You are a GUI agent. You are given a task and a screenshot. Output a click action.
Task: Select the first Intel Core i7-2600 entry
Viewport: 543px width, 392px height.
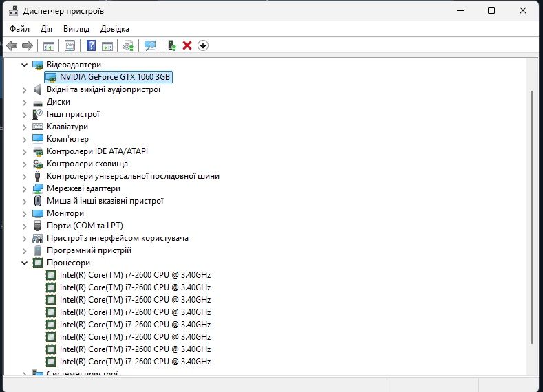pos(135,275)
